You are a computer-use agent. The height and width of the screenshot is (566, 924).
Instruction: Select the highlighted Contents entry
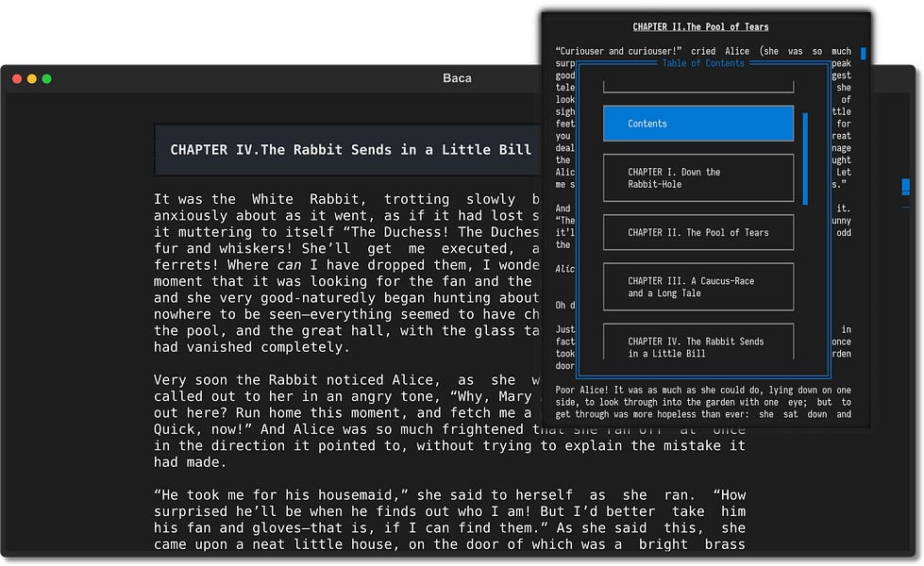698,124
